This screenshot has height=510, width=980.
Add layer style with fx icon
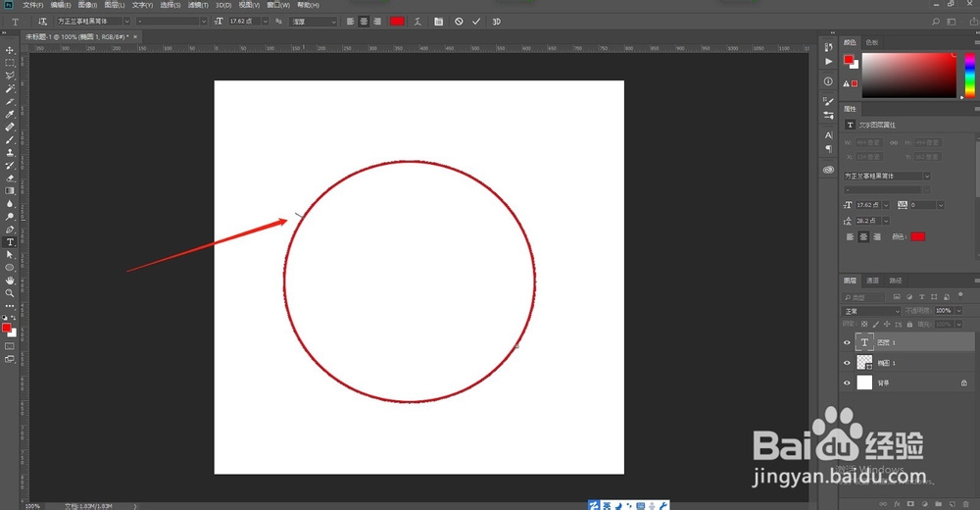pyautogui.click(x=897, y=504)
